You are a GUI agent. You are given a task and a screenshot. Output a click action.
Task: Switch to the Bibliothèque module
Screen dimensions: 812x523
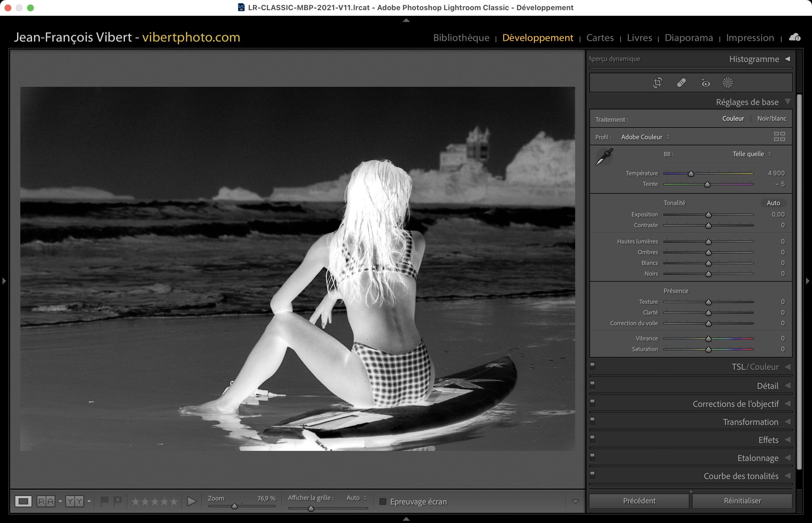tap(461, 38)
